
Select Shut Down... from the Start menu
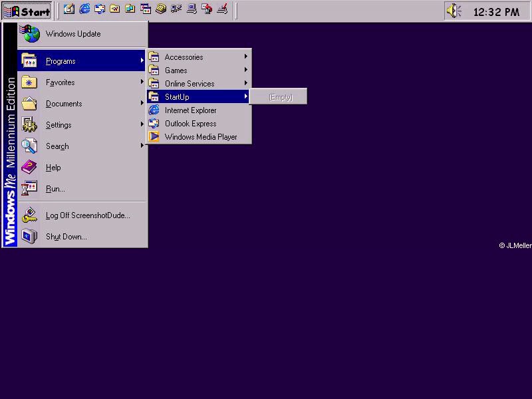pyautogui.click(x=82, y=237)
